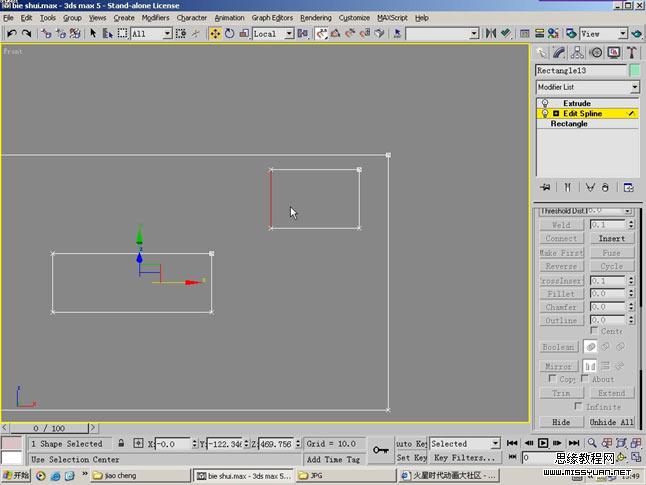Screen dimensions: 646x485
Task: Toggle the Extrude modifier lightbulb
Action: click(x=545, y=103)
